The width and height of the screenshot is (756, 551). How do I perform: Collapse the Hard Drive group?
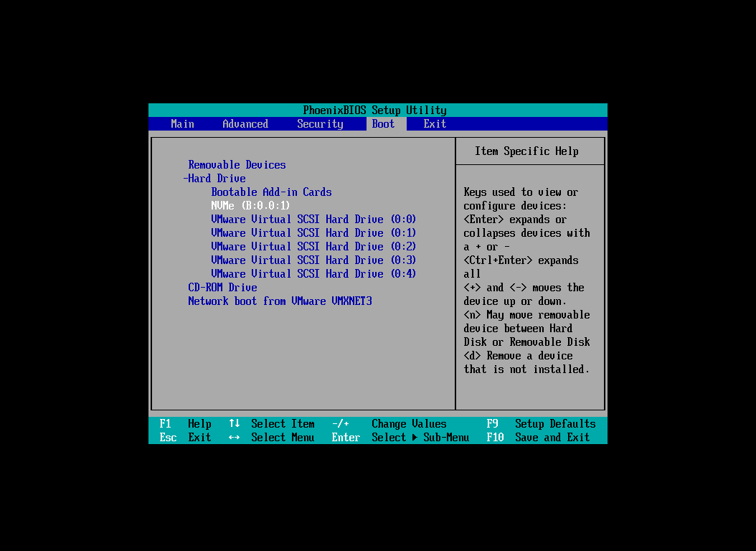[x=214, y=179]
